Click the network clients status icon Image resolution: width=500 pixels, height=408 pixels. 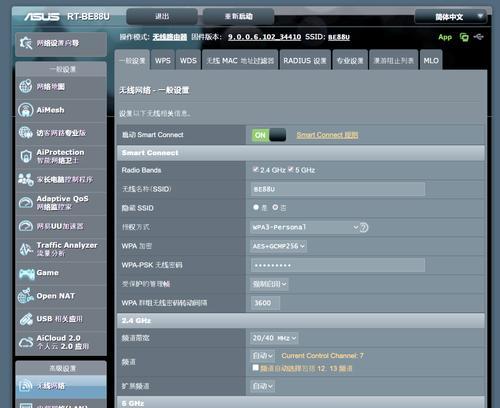click(464, 37)
